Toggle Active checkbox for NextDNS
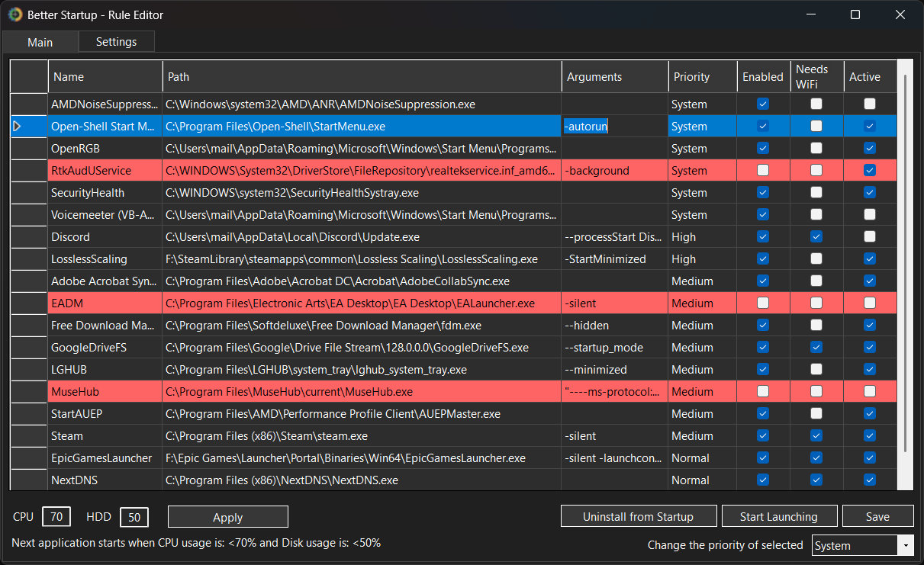 [870, 480]
